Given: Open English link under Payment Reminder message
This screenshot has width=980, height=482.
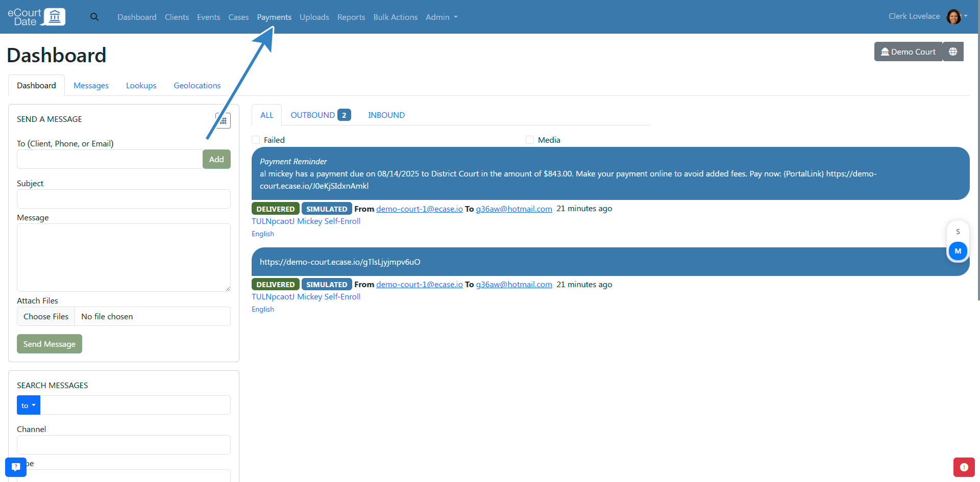Looking at the screenshot, I should click(263, 234).
